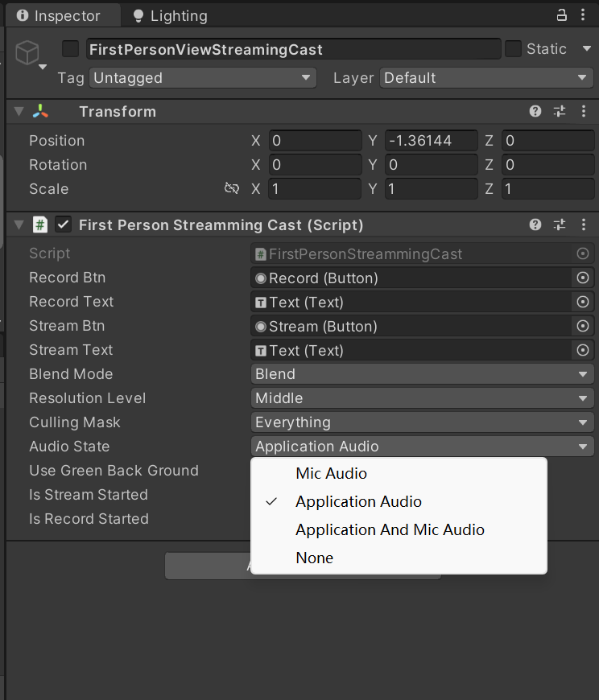The height and width of the screenshot is (700, 599).
Task: Click the Stream Btn object picker circle
Action: tap(582, 326)
